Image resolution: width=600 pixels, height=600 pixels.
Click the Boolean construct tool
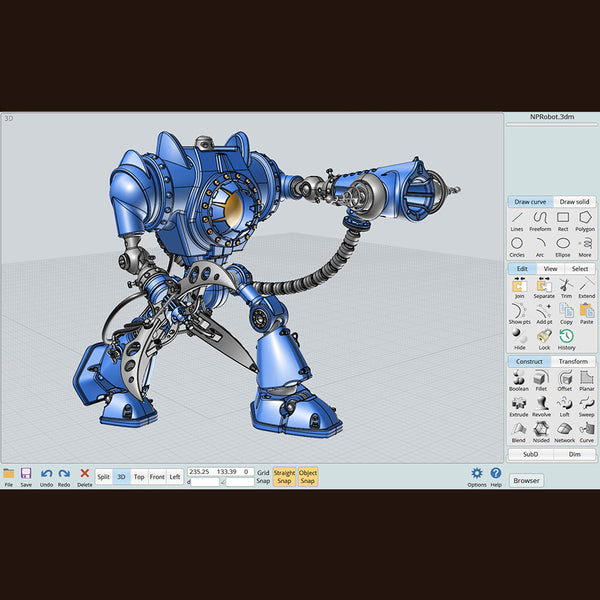(x=518, y=380)
